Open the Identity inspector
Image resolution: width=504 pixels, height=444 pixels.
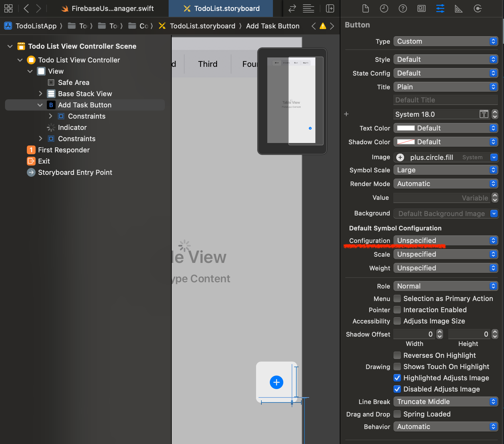[x=422, y=8]
